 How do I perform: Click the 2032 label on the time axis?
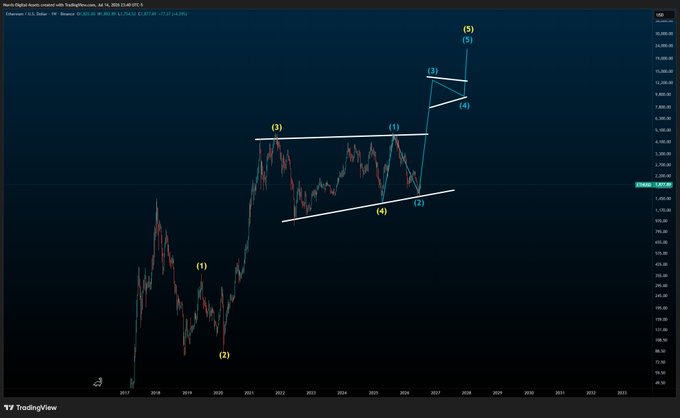[x=591, y=393]
